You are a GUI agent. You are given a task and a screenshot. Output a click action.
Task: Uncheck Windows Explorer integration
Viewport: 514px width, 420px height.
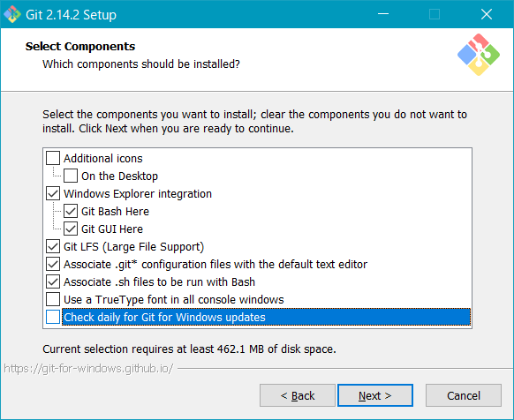[53, 193]
